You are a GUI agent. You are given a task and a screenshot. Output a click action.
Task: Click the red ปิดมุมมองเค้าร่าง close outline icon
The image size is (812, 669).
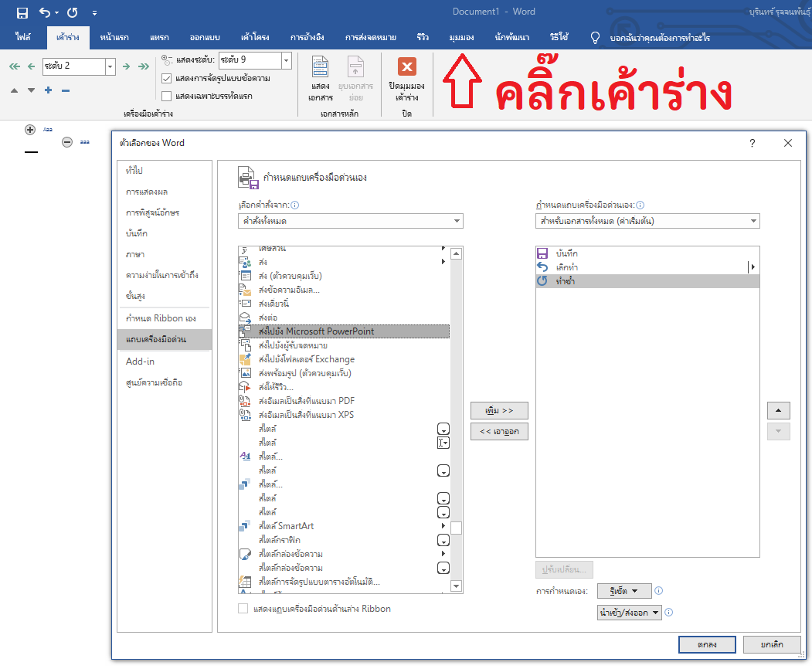point(406,66)
